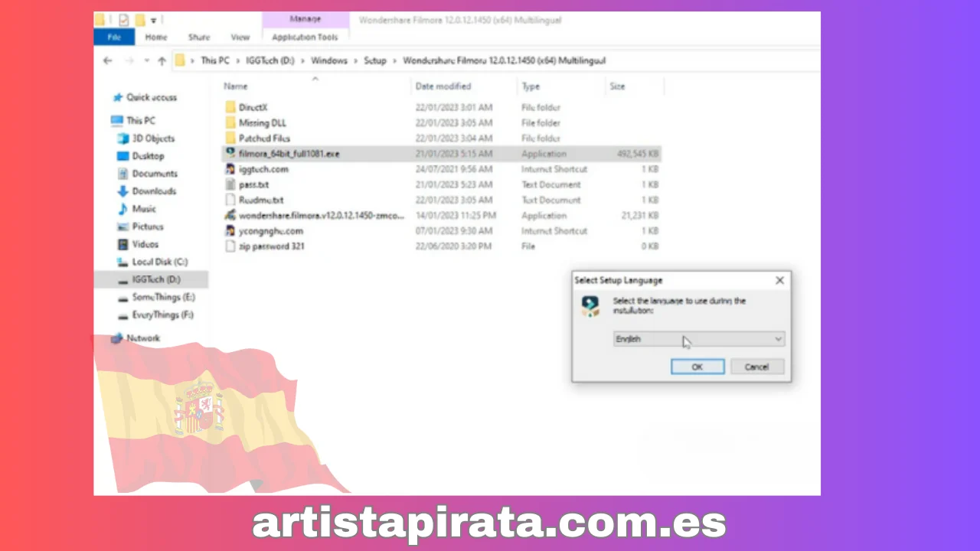
Task: Click the Manage contextual tab
Action: coord(305,19)
